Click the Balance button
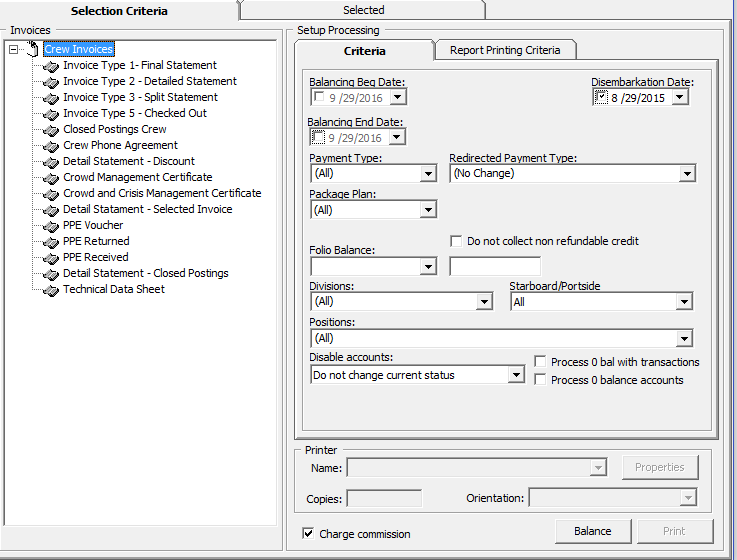Screen dimensions: 737x560 click(x=593, y=531)
